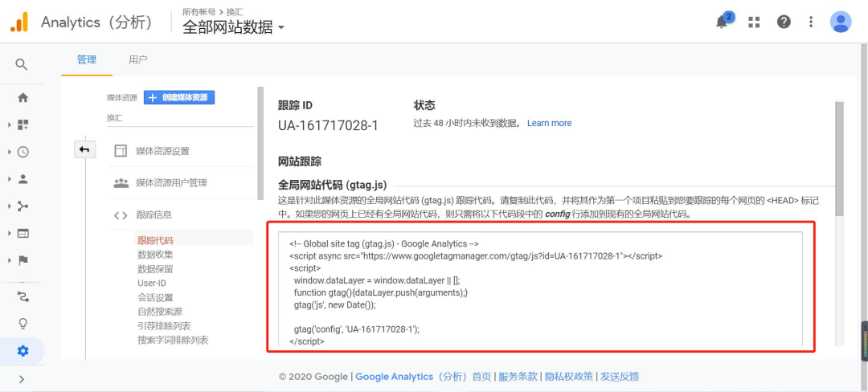The height and width of the screenshot is (392, 868).
Task: Click the 所有帐号 breadcrumb
Action: pyautogui.click(x=199, y=11)
